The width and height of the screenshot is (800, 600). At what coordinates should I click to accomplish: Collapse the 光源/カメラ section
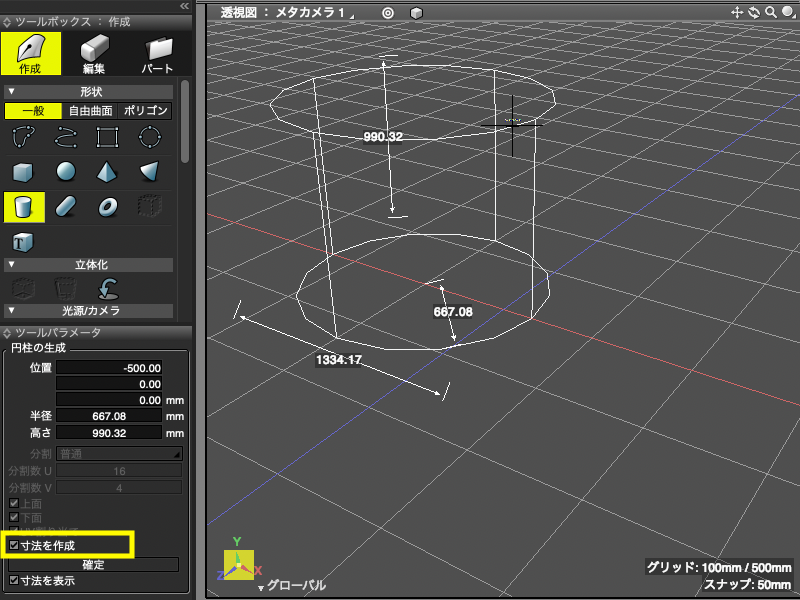pos(11,310)
